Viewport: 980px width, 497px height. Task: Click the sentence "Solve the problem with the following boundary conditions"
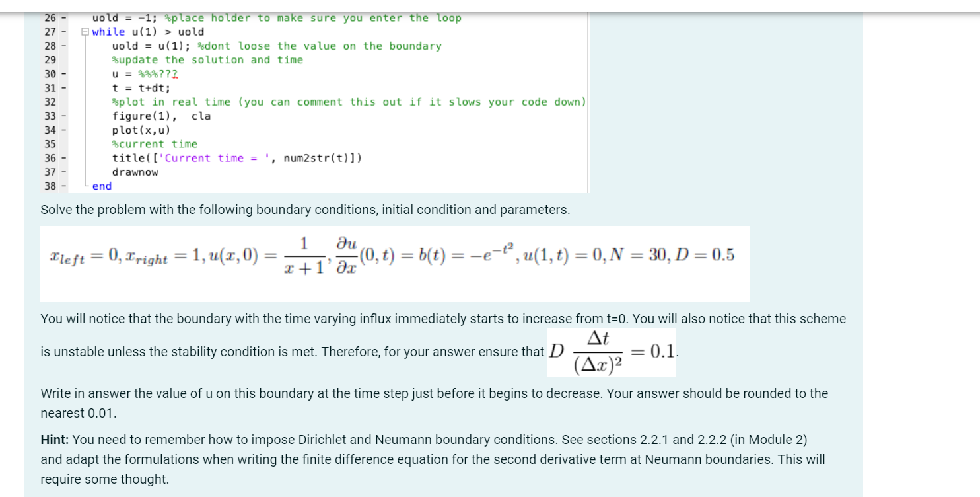point(305,210)
